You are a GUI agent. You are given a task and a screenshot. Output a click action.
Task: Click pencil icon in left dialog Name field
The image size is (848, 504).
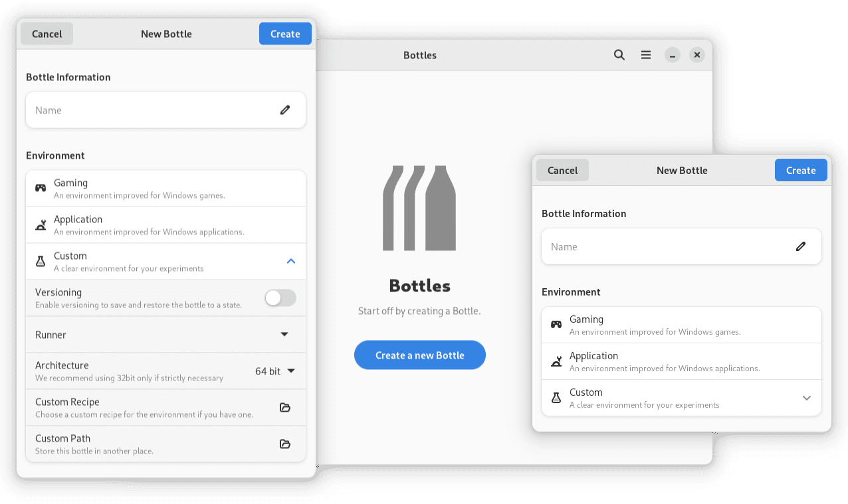click(x=285, y=110)
